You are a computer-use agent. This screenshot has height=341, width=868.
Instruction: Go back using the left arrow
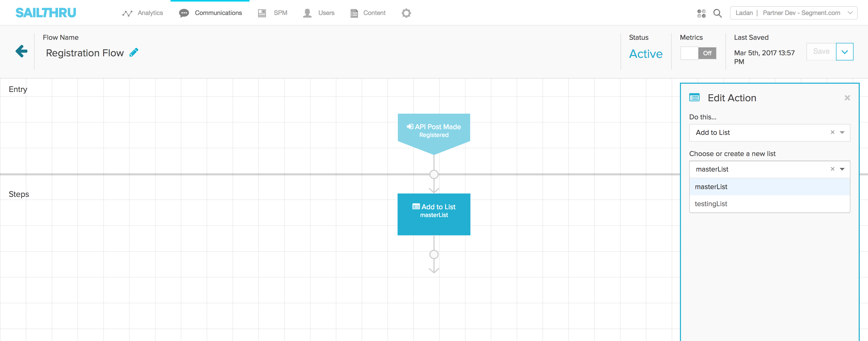pos(21,51)
